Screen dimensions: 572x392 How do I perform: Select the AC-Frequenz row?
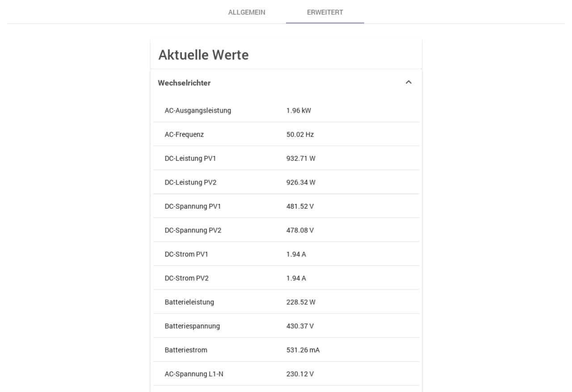pyautogui.click(x=286, y=134)
